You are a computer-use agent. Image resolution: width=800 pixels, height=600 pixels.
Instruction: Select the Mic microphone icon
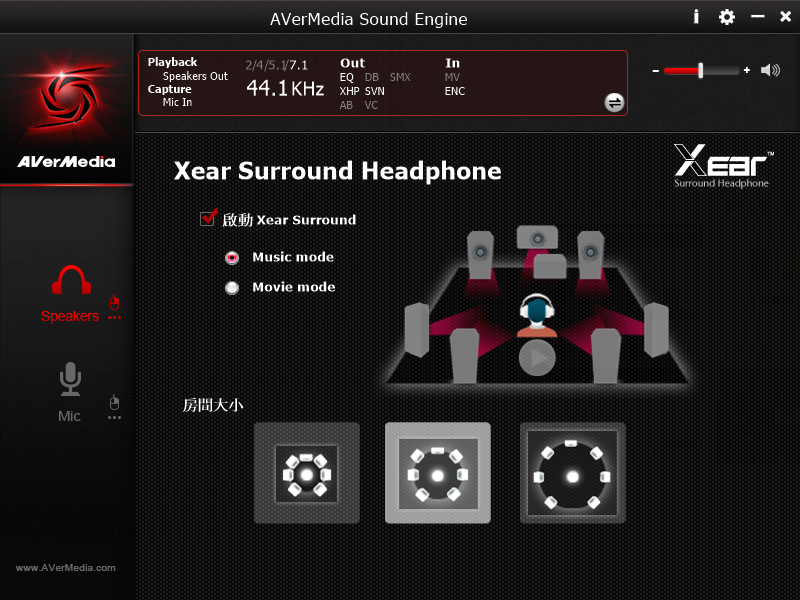70,379
